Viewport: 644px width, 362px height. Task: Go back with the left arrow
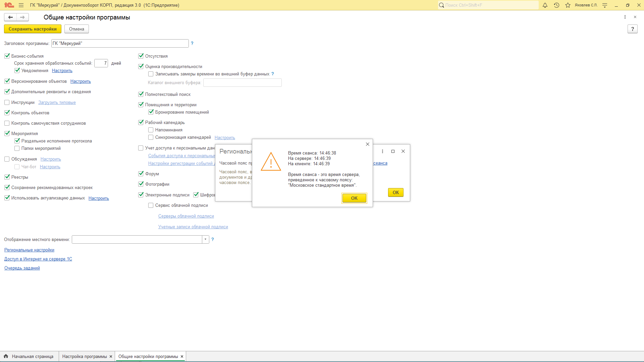10,17
